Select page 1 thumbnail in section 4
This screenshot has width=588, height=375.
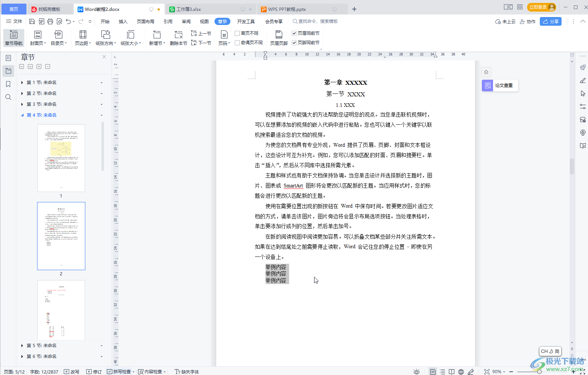coord(61,158)
